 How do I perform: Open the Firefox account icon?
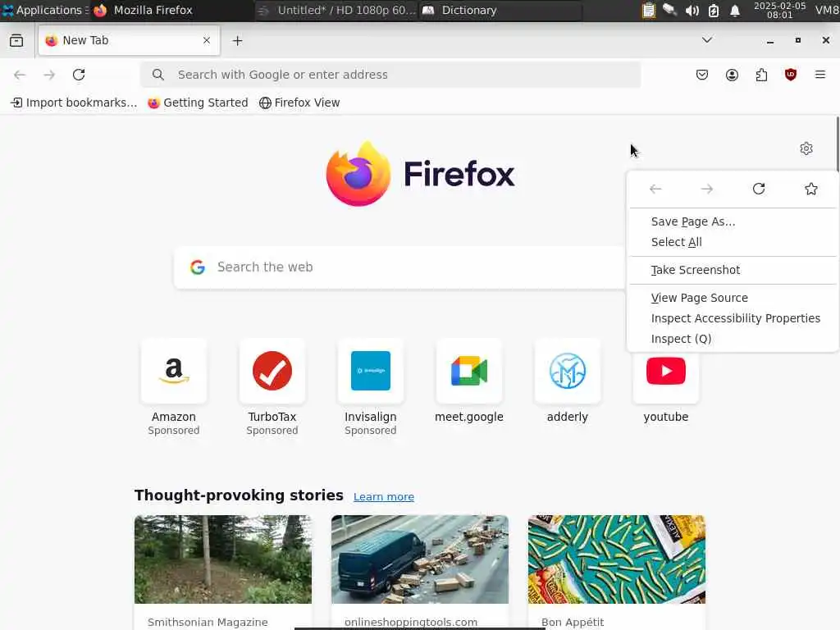(732, 75)
